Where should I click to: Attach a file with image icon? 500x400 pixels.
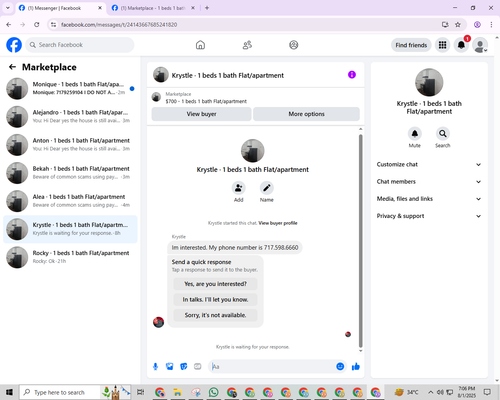click(x=170, y=367)
